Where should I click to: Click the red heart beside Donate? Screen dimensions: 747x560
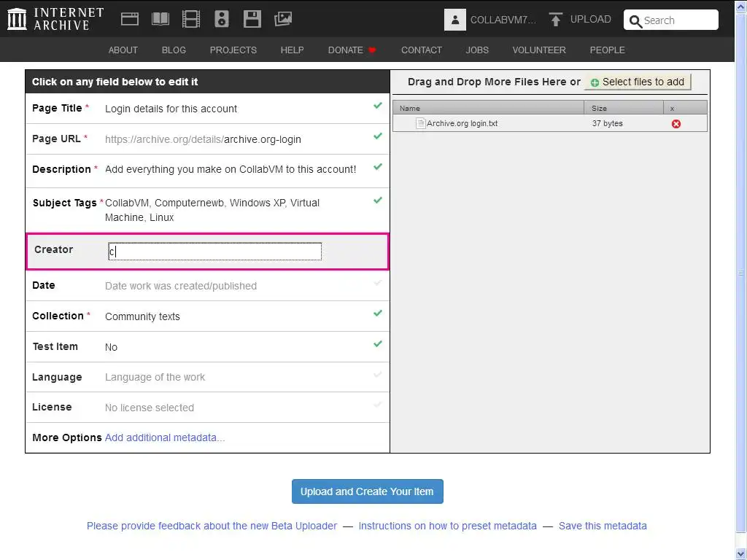373,50
